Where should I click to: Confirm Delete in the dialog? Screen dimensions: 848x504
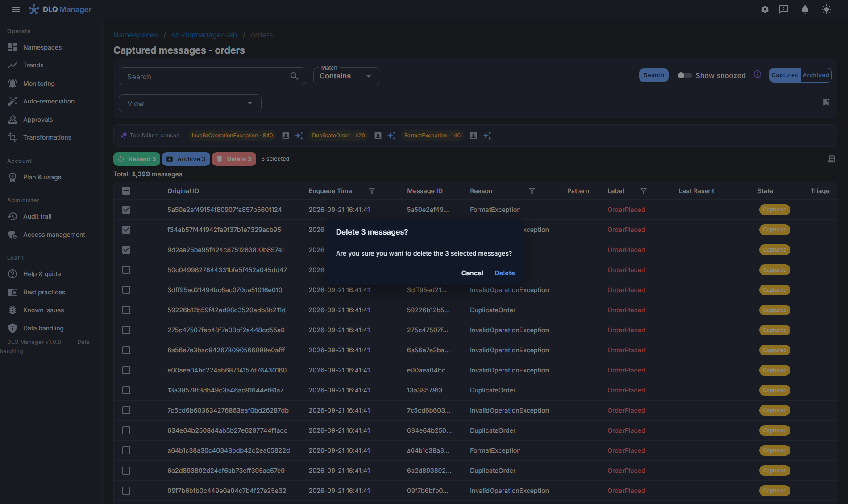[504, 273]
